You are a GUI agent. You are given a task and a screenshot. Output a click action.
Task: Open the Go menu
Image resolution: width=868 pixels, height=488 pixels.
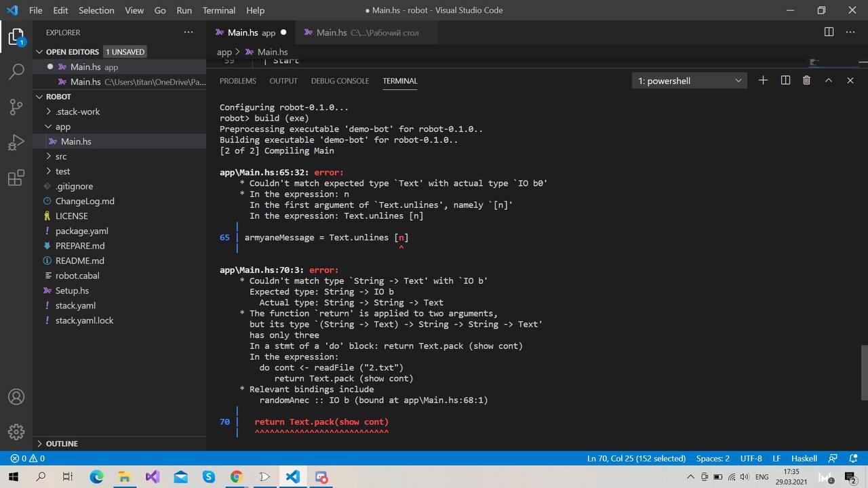tap(160, 10)
